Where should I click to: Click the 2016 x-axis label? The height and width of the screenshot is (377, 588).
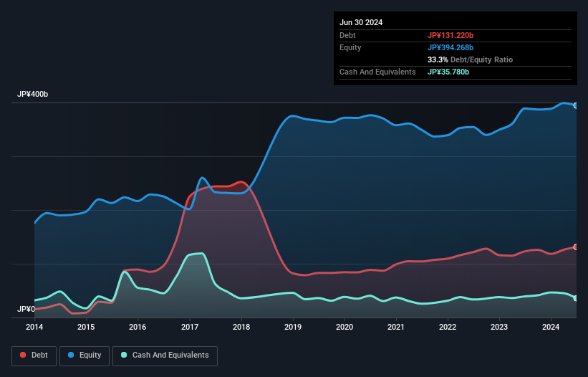(138, 327)
